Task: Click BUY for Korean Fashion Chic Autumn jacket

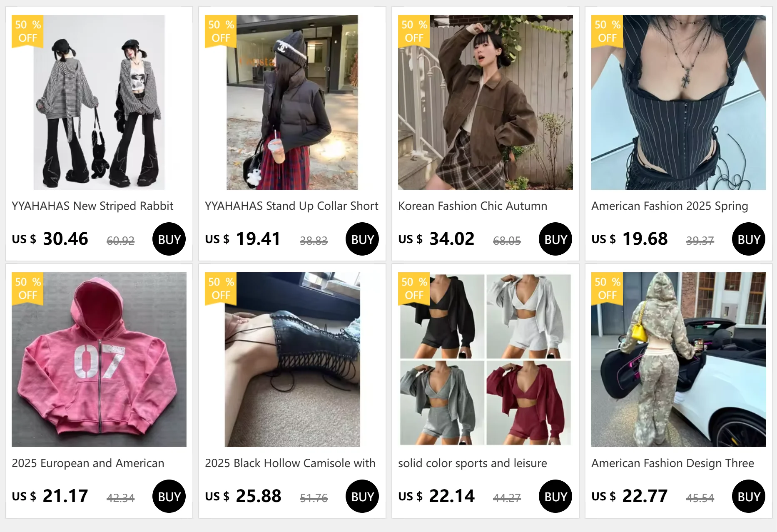Action: (x=555, y=239)
